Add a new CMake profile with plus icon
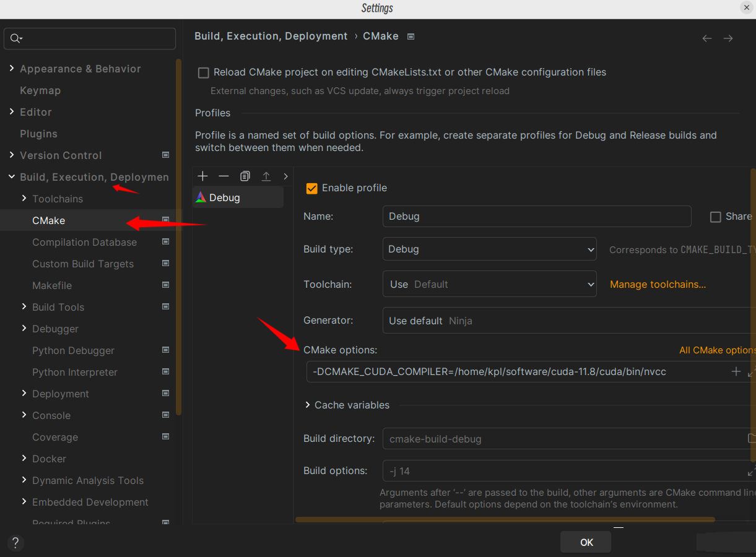This screenshot has height=557, width=756. click(202, 176)
